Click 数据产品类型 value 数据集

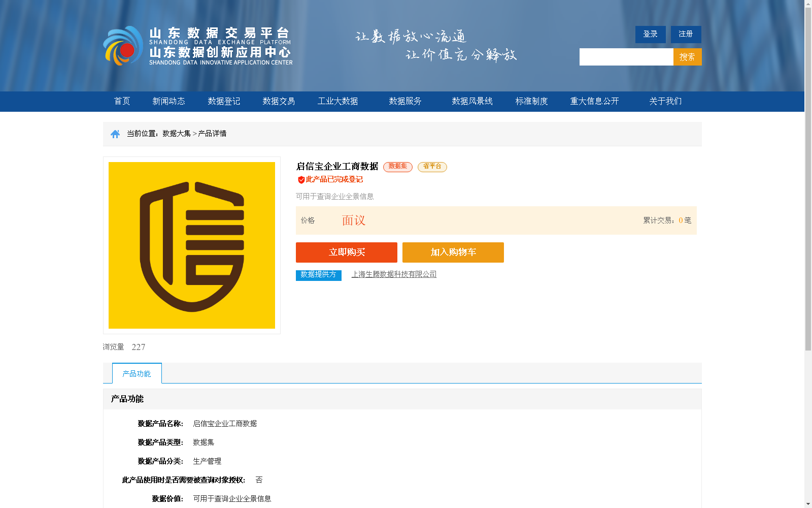pyautogui.click(x=204, y=442)
